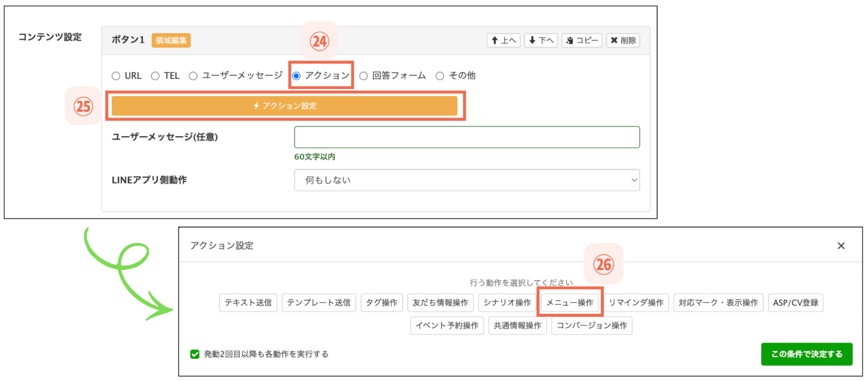Copy Button 1 with コピー button
Screen dimensions: 868x381
tap(582, 40)
